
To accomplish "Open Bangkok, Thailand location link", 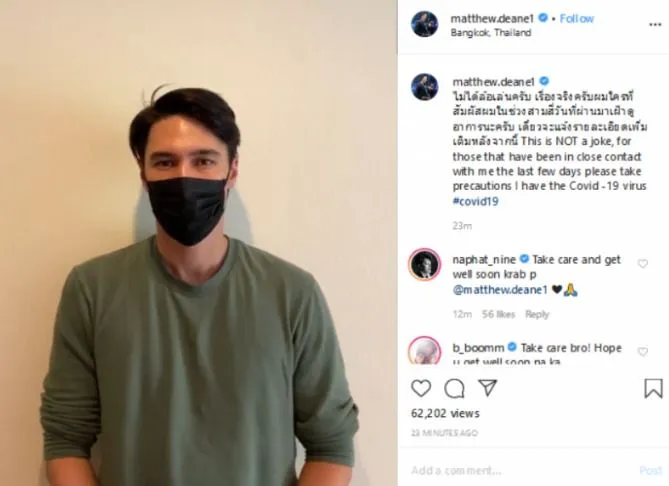I will point(491,32).
